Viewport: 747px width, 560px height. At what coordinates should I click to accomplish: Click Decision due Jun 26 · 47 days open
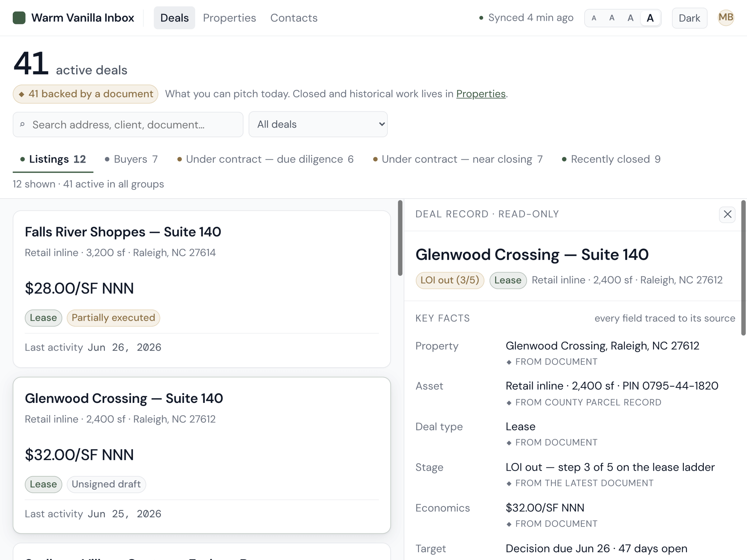pos(596,549)
